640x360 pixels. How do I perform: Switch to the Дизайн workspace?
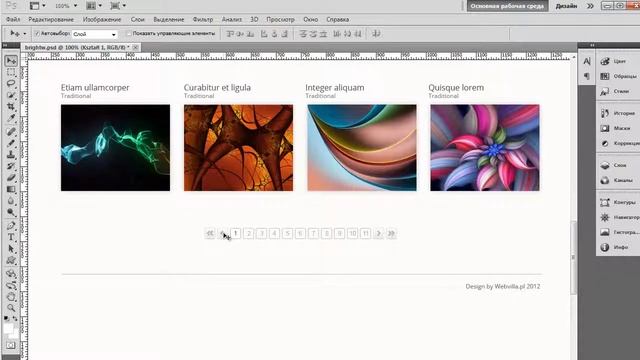[x=566, y=6]
